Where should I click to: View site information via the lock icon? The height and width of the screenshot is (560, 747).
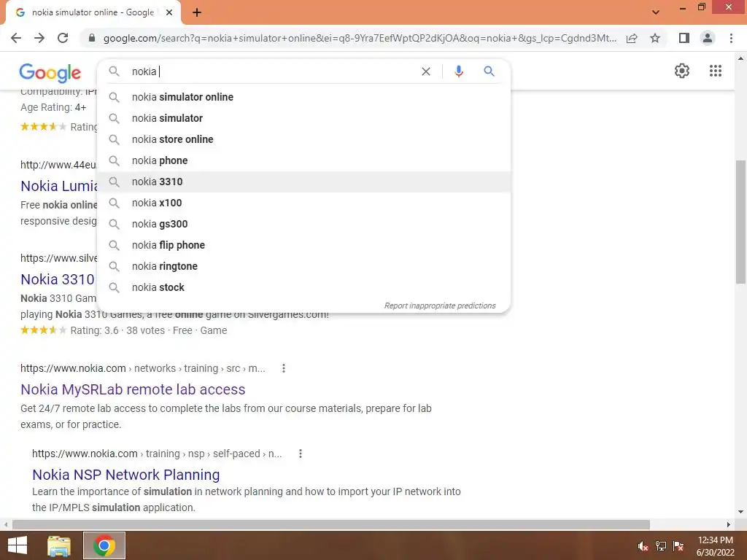click(x=92, y=38)
